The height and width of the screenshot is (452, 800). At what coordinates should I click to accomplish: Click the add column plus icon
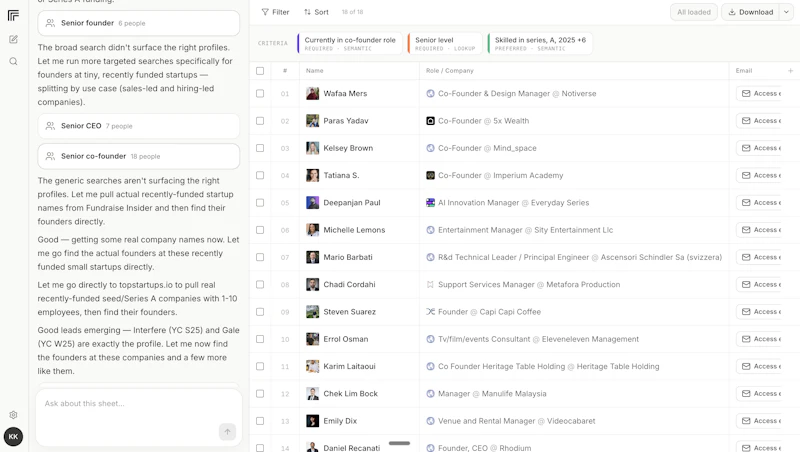click(790, 71)
